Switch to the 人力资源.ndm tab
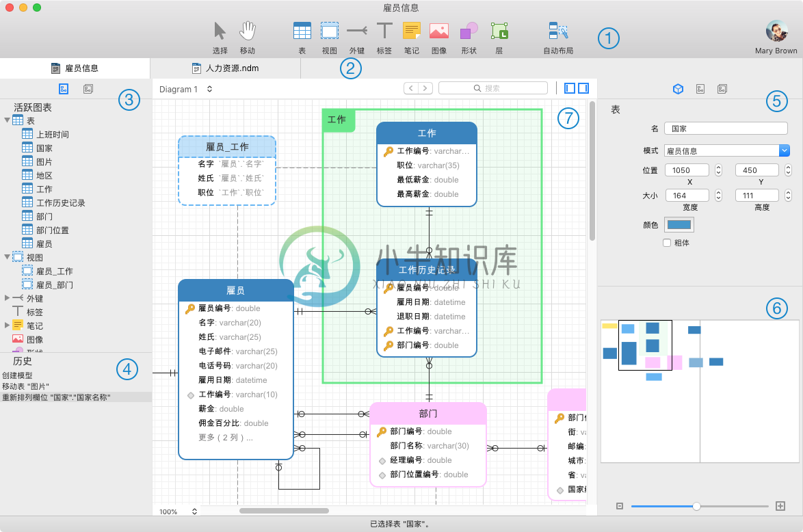The image size is (803, 532). click(x=225, y=68)
